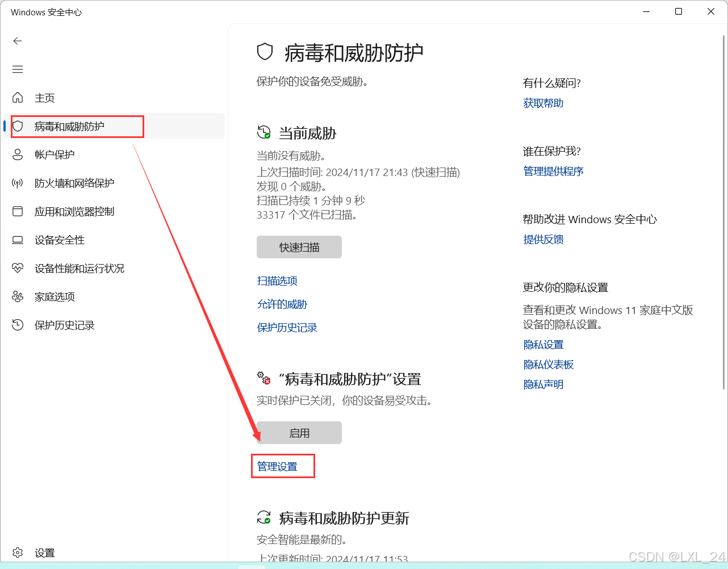Viewport: 728px width, 569px height.
Task: Maximize the Windows 安全中心 window
Action: (x=679, y=11)
